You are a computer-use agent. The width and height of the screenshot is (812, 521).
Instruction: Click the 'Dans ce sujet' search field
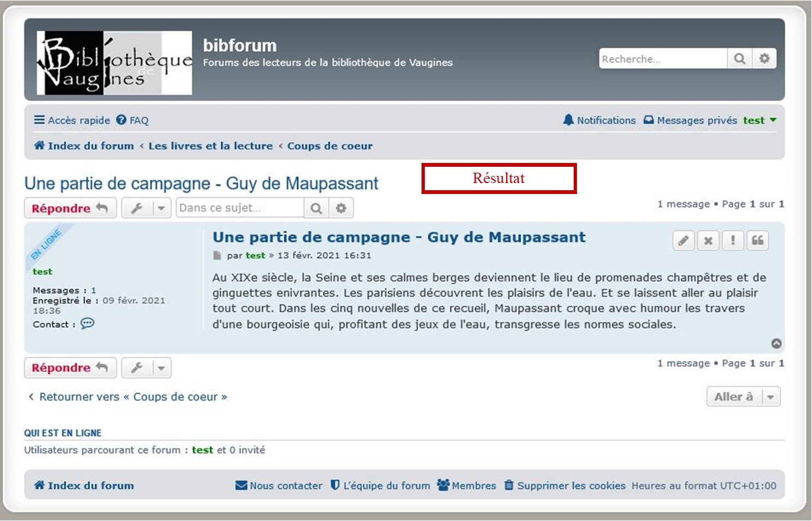240,208
